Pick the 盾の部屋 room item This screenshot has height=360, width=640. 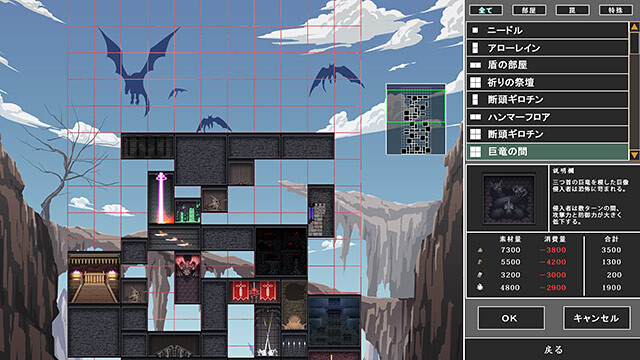(547, 65)
